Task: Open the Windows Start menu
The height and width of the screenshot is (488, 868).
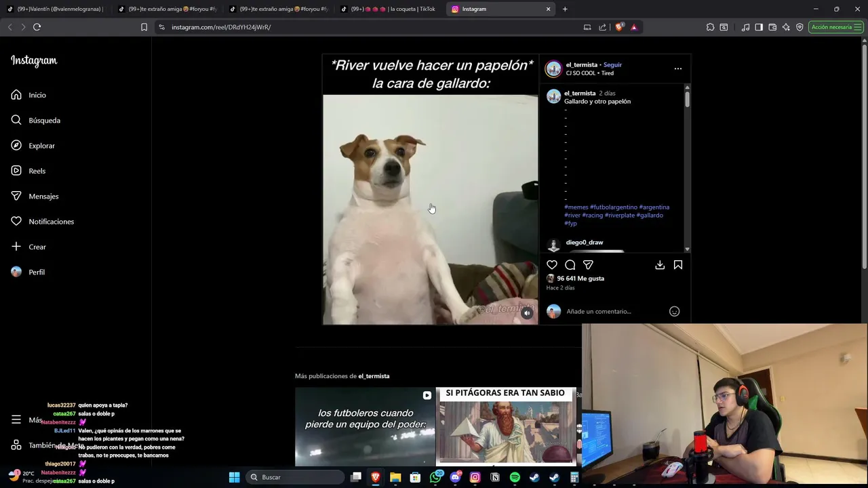Action: (234, 477)
